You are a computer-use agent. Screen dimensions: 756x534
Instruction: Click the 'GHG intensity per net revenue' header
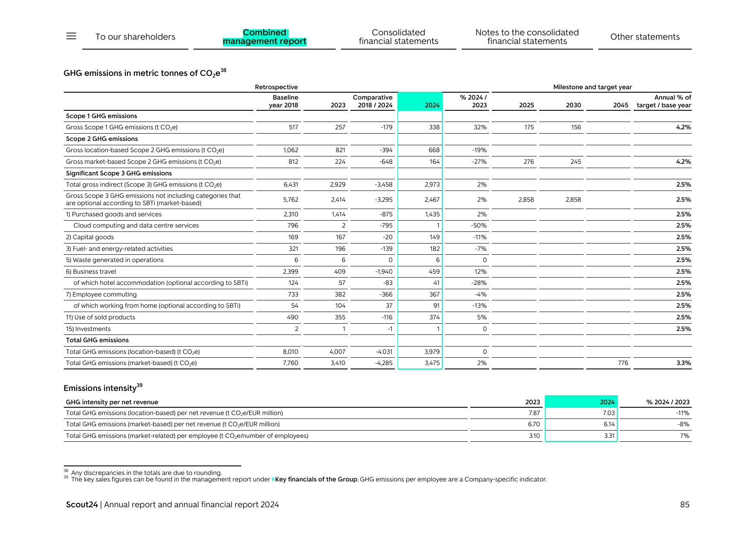point(112,402)
